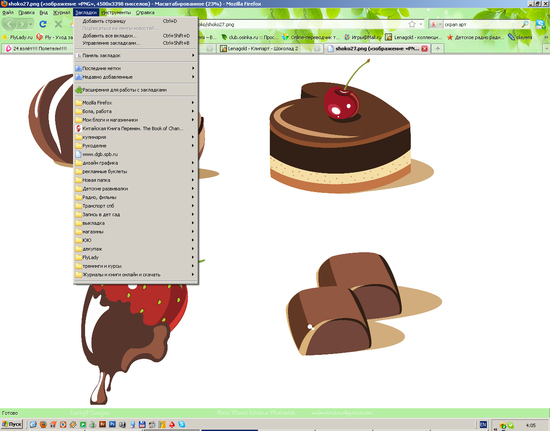Viewport: 550px width, 431px height.
Task: Click the Stop loading X icon
Action: click(x=58, y=24)
